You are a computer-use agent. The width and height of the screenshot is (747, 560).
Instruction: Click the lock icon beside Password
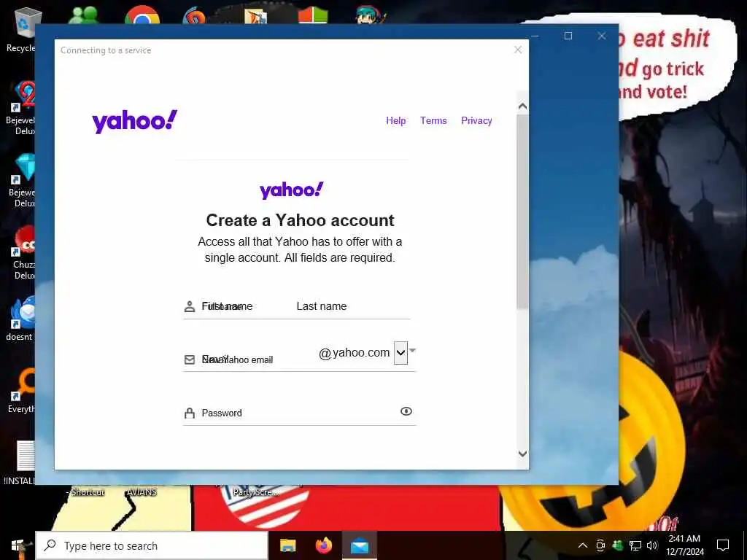190,413
